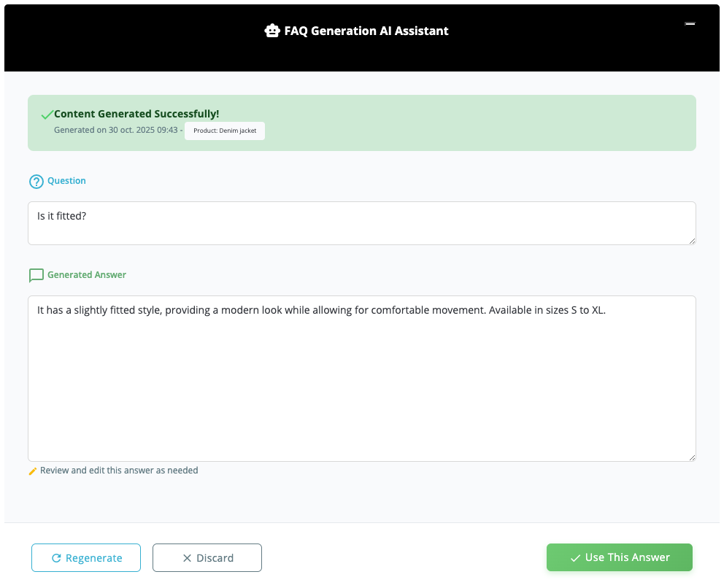Click the X icon on Discard

point(187,558)
